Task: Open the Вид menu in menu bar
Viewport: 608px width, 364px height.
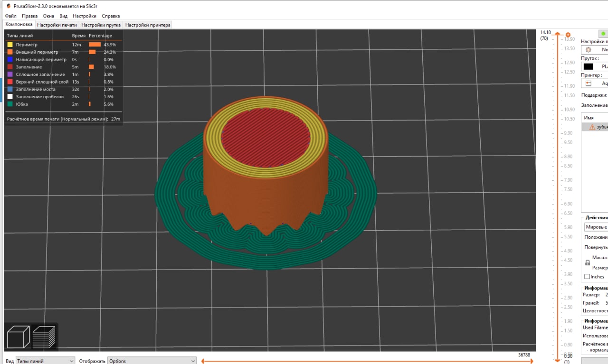Action: pyautogui.click(x=63, y=16)
